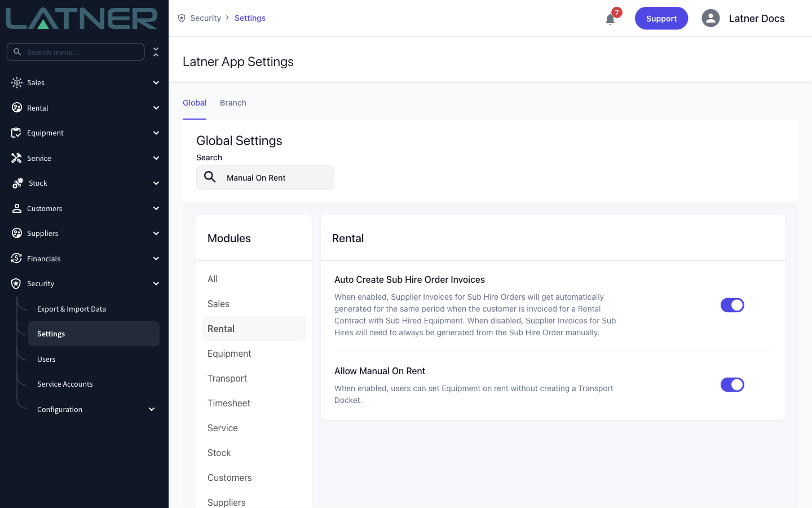Click the Sales sun icon

[x=17, y=82]
